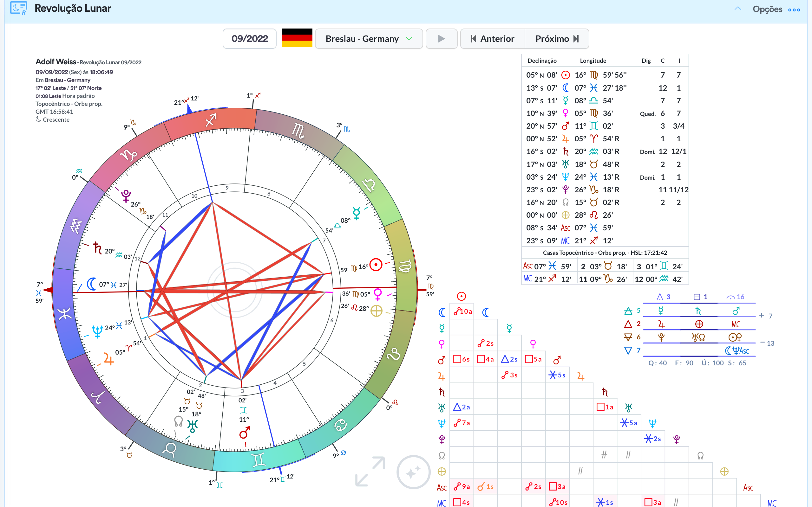Click the Revolução Lunar panel icon

coord(18,8)
